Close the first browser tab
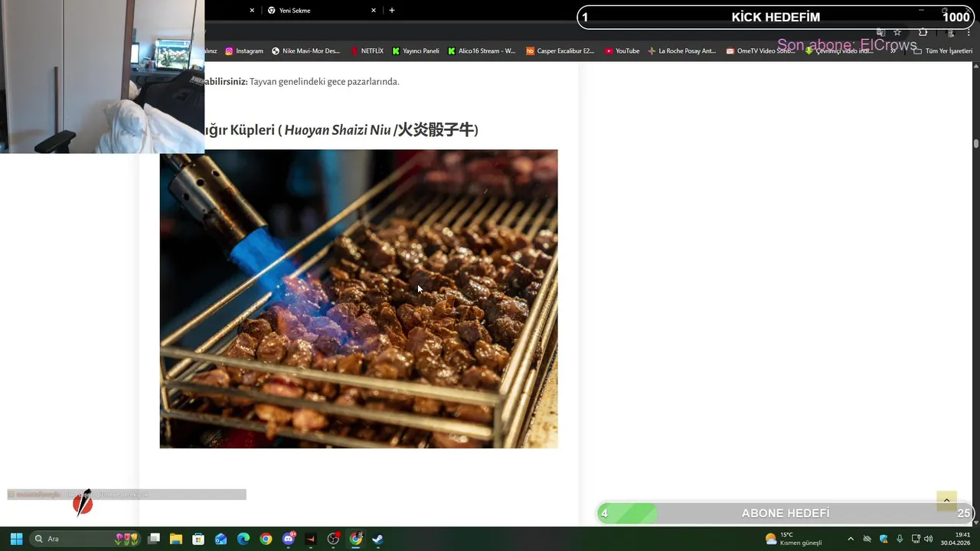 coord(252,11)
